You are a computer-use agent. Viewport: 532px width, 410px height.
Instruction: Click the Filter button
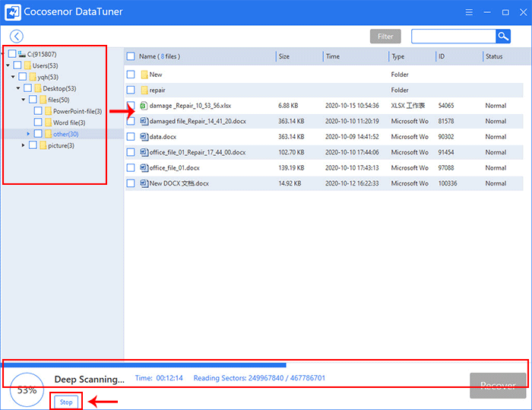385,37
